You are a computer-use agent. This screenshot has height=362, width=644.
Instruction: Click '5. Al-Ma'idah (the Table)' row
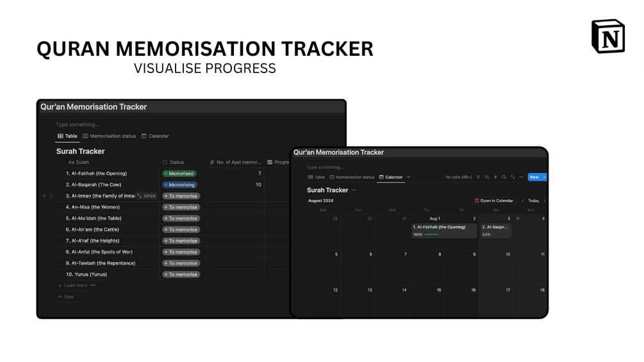(94, 218)
